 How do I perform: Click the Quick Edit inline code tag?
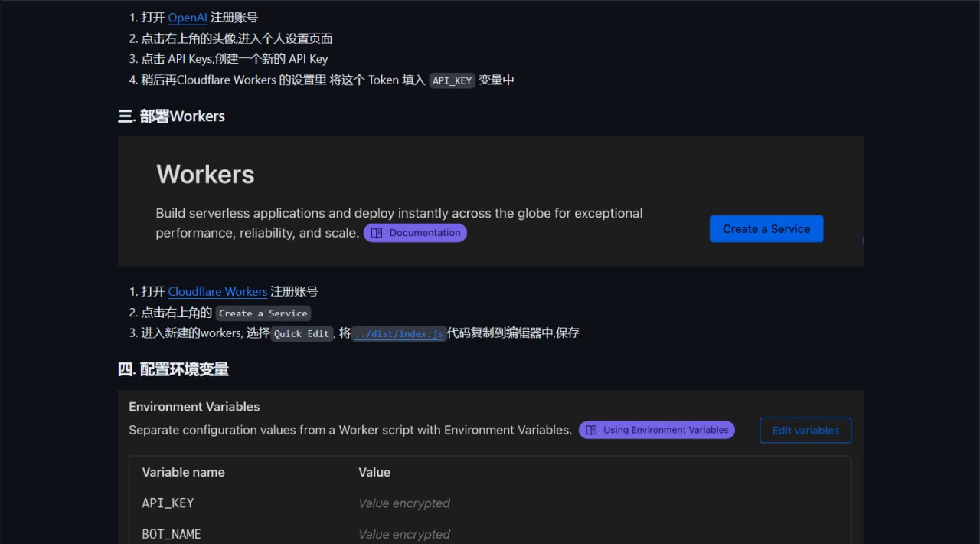302,334
